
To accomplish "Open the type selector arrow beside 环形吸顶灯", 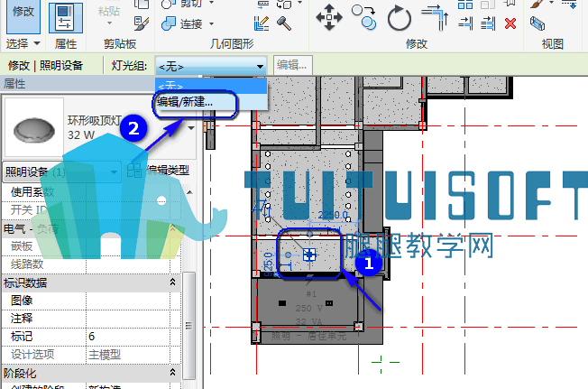I will pos(191,128).
